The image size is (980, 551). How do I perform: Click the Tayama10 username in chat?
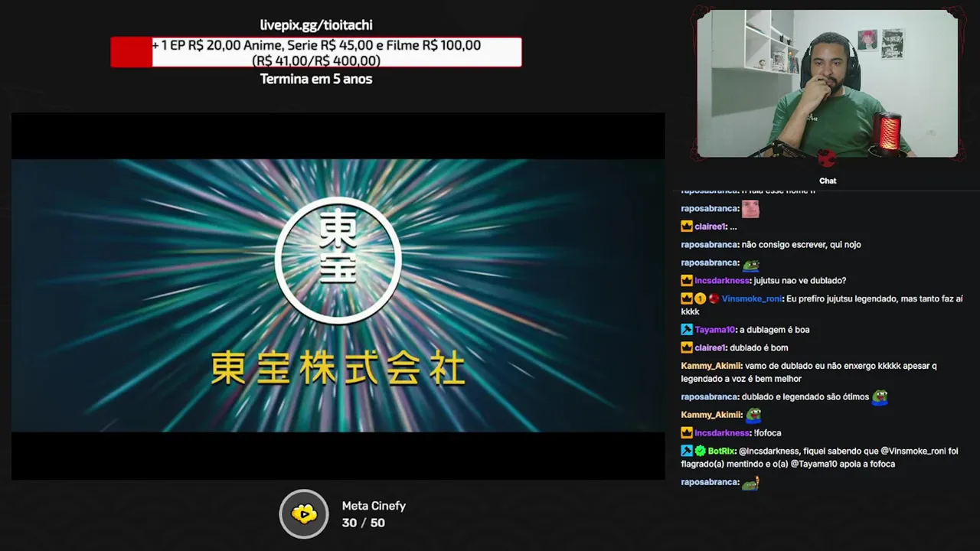coord(714,330)
